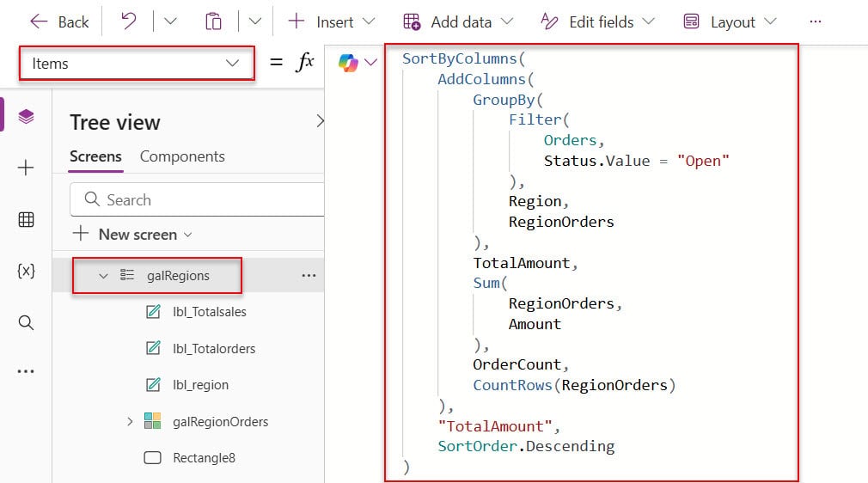Open the paste options dropdown
The image size is (868, 483).
pos(254,21)
